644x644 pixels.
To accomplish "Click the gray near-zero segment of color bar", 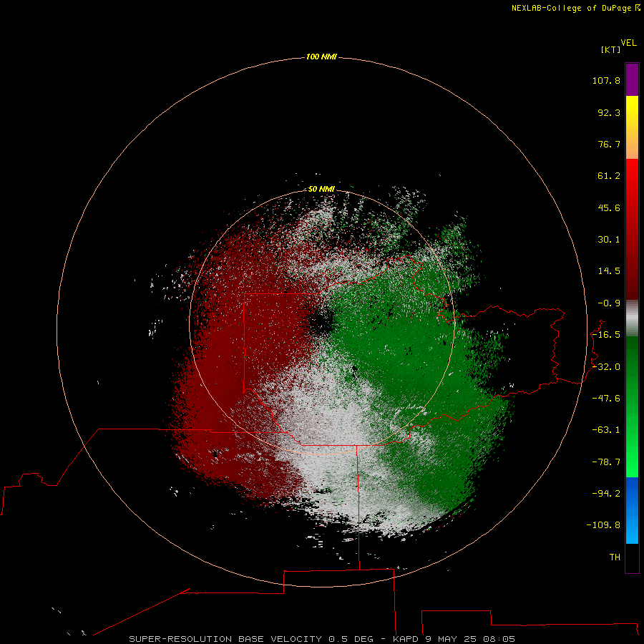I will coord(632,318).
